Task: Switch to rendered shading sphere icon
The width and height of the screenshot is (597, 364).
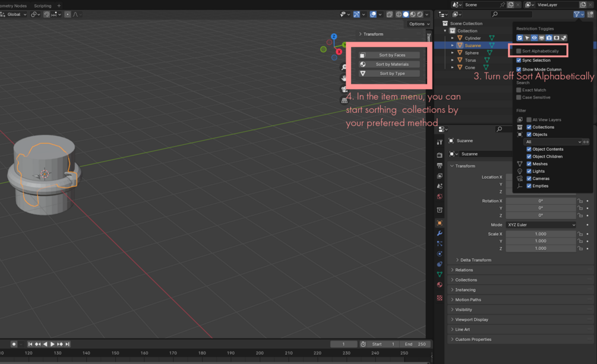Action: 419,14
